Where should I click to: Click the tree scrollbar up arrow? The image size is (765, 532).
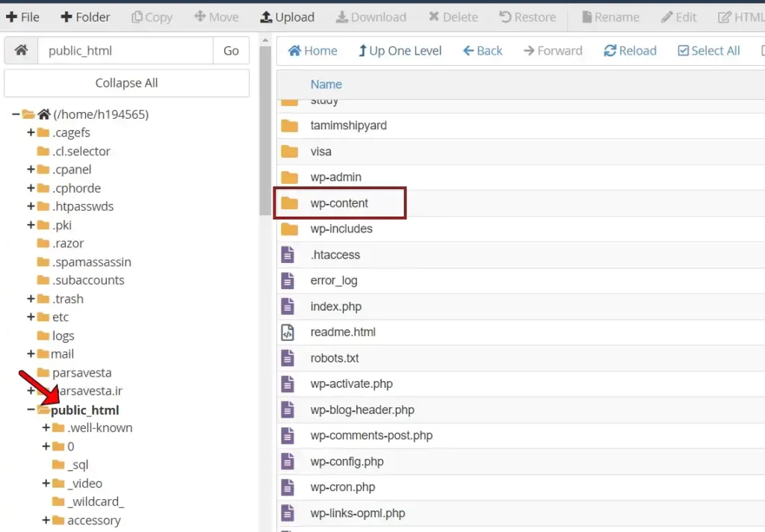(x=265, y=40)
